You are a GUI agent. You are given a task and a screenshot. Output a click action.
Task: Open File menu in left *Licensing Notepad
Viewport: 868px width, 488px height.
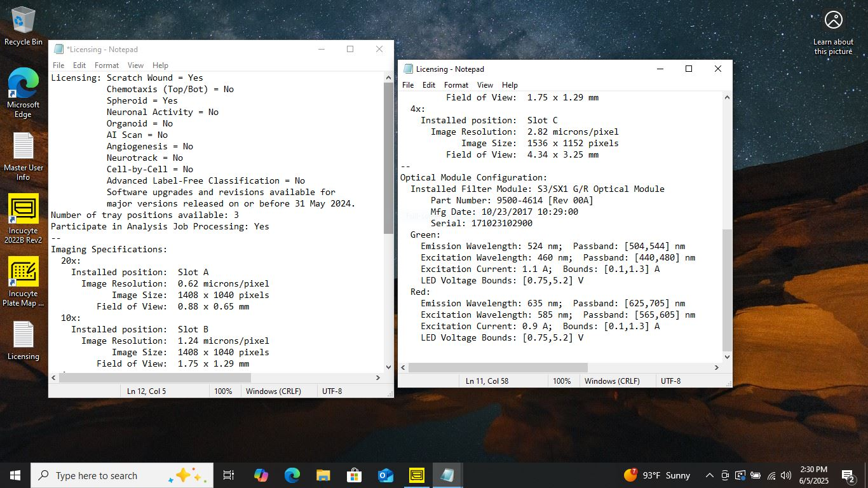pyautogui.click(x=58, y=65)
